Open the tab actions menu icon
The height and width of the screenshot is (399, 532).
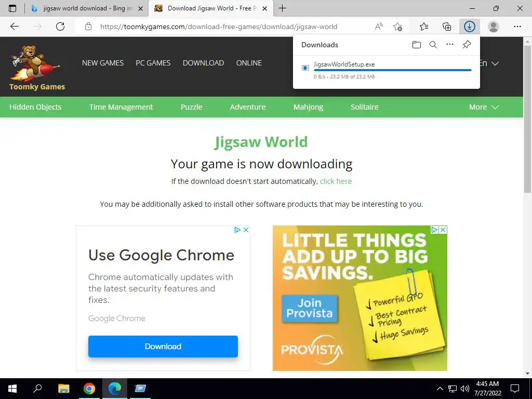click(12, 8)
